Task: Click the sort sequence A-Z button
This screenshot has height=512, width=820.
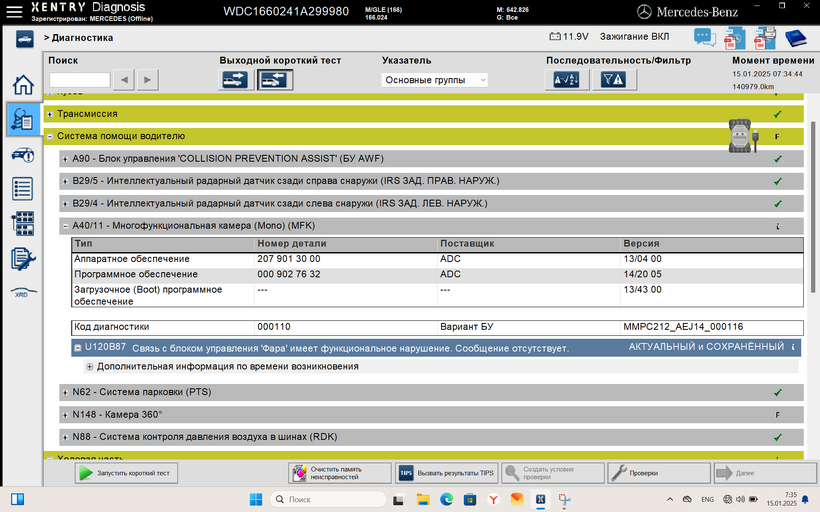Action: tap(566, 80)
